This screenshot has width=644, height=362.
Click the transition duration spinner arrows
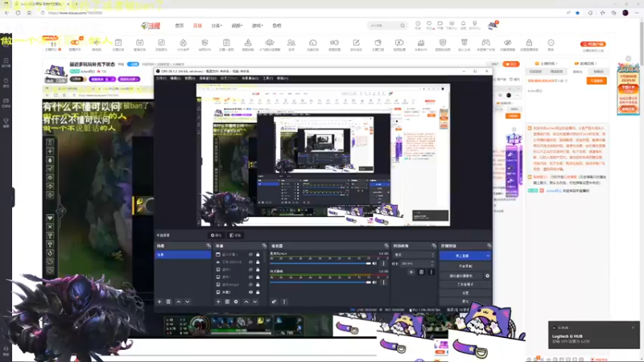click(432, 264)
